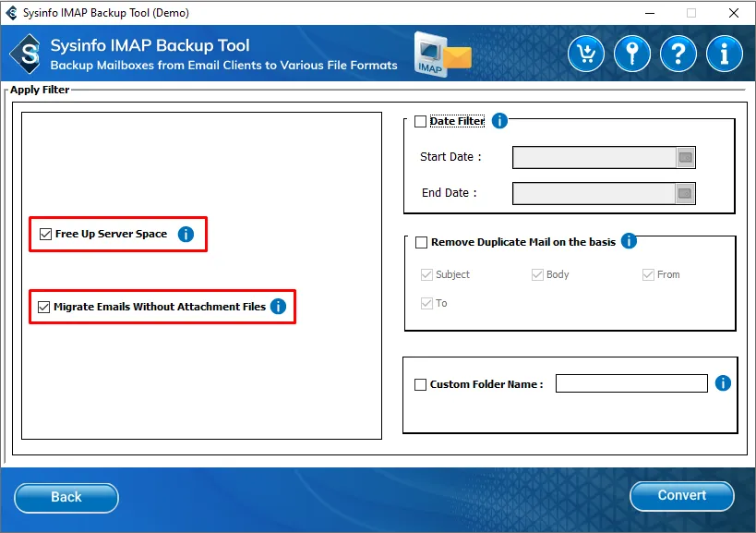Click info icon beside Free Up Server Space
Viewport: 756px width, 533px height.
[x=186, y=234]
